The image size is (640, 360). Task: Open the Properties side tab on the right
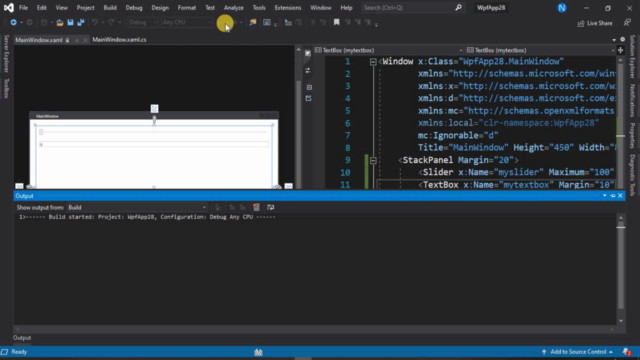coord(632,136)
